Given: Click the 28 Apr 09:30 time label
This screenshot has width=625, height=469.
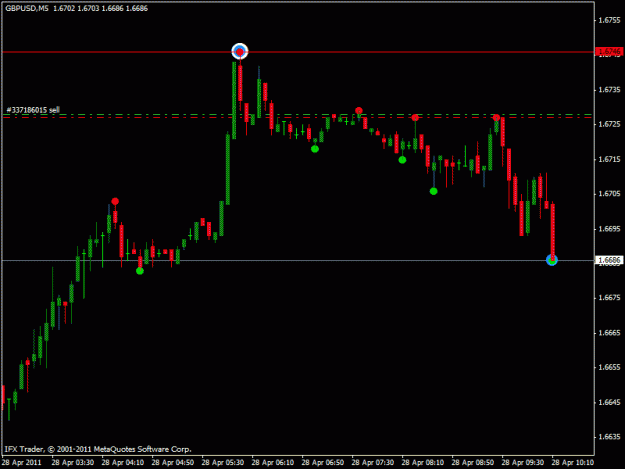Looking at the screenshot, I should pyautogui.click(x=523, y=463).
